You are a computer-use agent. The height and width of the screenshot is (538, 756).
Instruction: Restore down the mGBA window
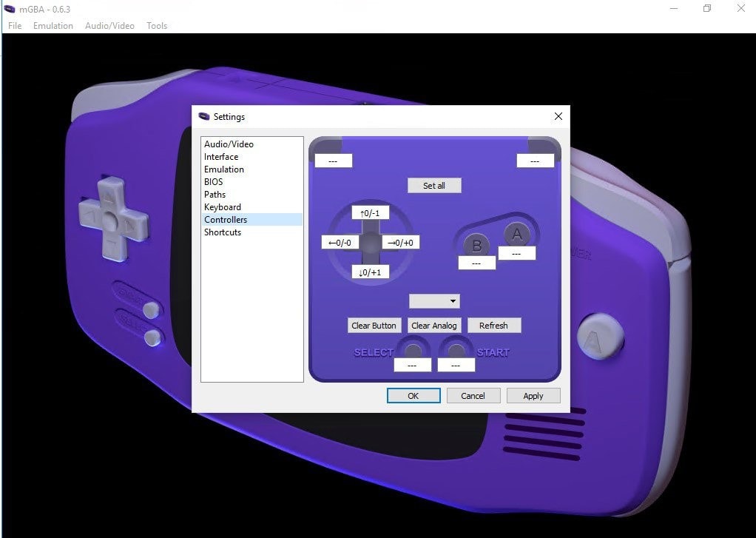(707, 8)
